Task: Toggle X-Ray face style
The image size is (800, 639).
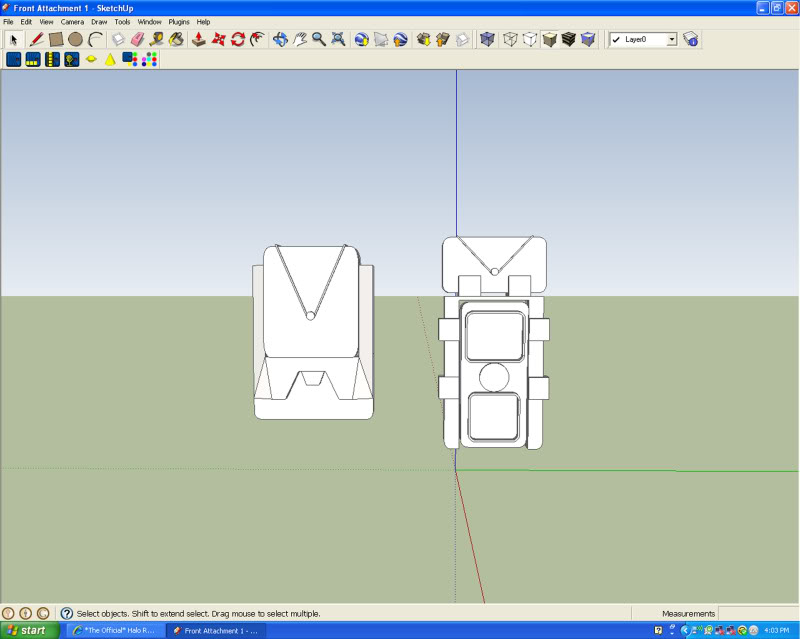Action: tap(487, 39)
